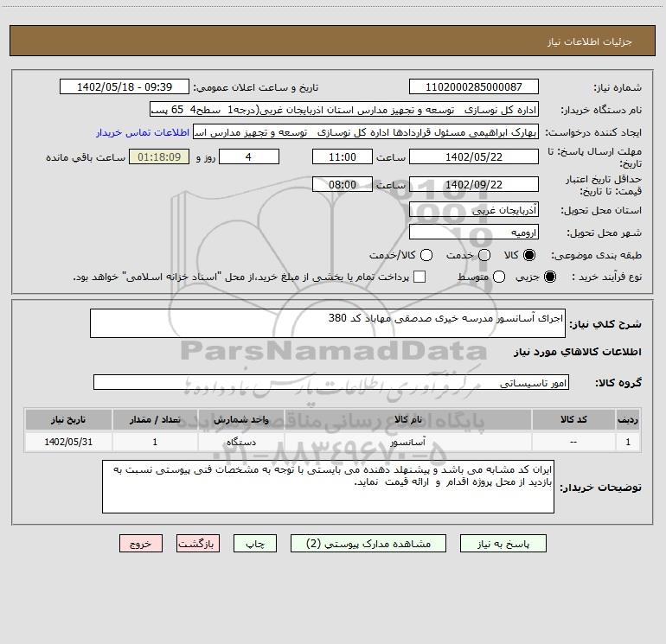Click the تعداد / مقدار column header
The width and height of the screenshot is (666, 644).
coord(155,419)
